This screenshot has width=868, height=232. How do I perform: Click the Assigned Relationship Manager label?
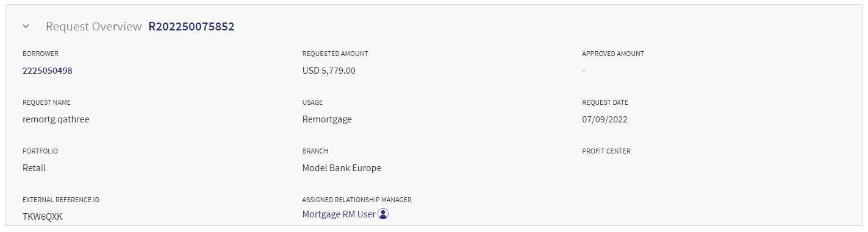[357, 200]
